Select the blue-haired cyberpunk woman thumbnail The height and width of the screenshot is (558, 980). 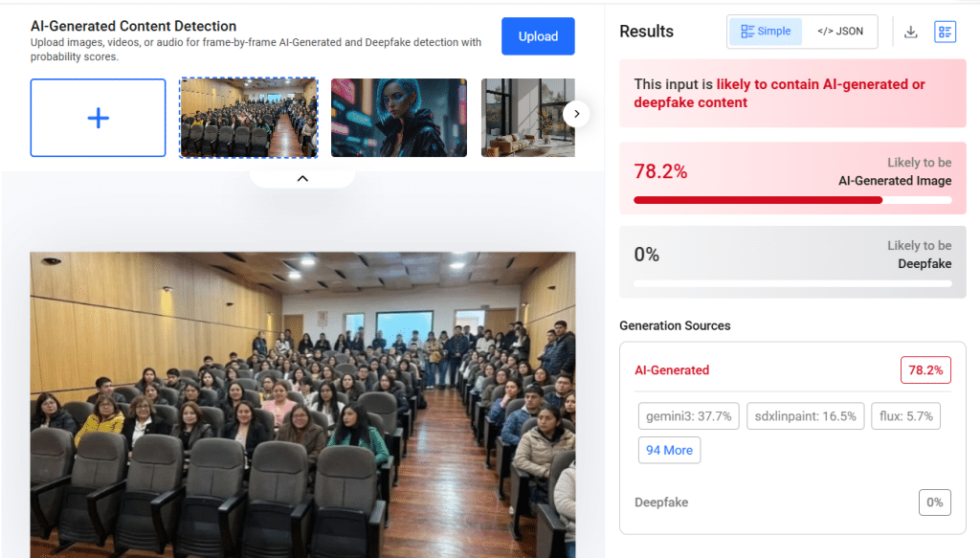tap(399, 118)
